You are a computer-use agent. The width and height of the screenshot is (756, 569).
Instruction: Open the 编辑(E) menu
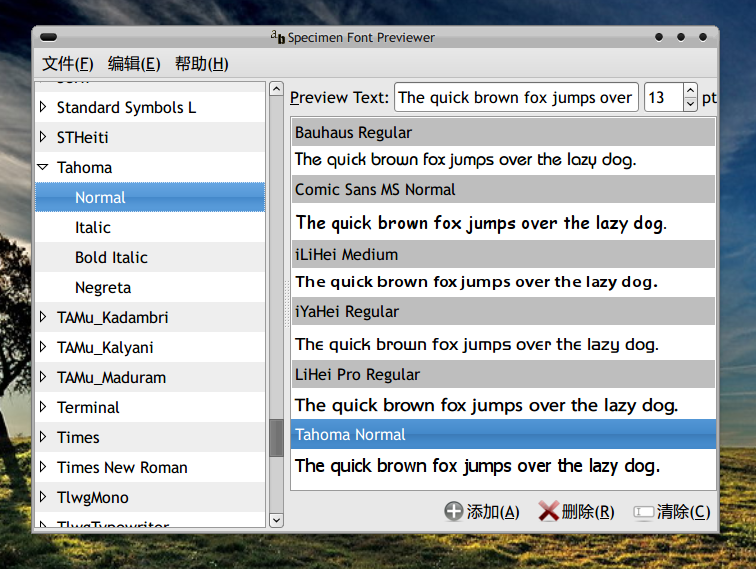[134, 64]
